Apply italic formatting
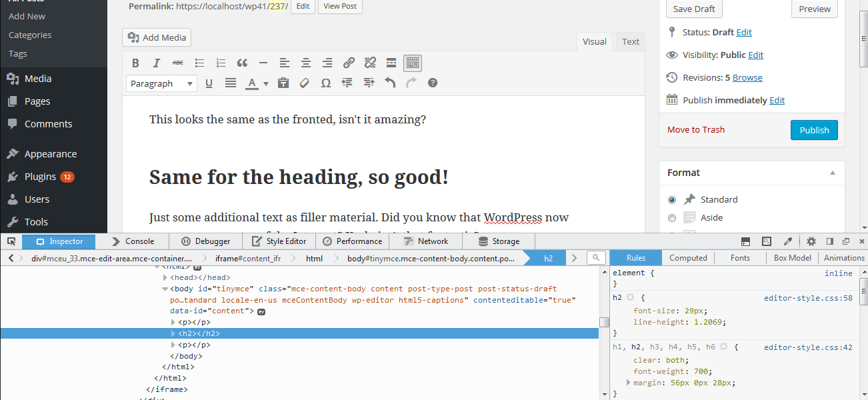The width and height of the screenshot is (868, 400). 157,63
